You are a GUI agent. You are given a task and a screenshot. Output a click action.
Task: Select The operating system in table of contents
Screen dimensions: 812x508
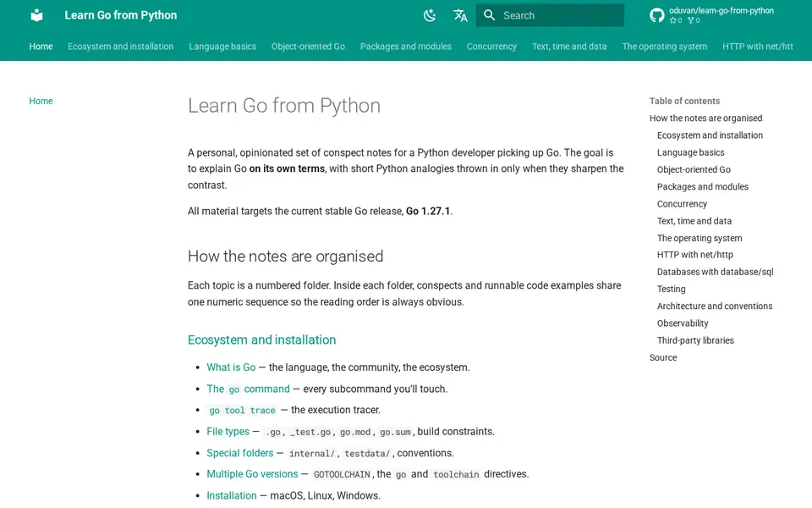(700, 238)
